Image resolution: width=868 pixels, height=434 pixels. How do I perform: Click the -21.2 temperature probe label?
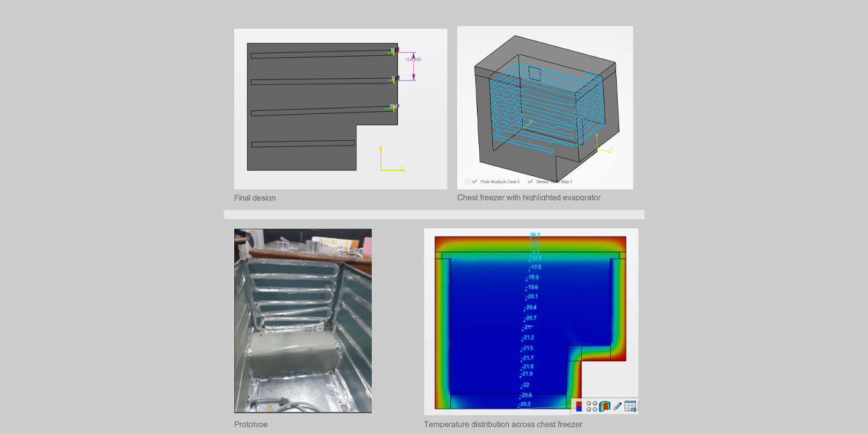529,338
